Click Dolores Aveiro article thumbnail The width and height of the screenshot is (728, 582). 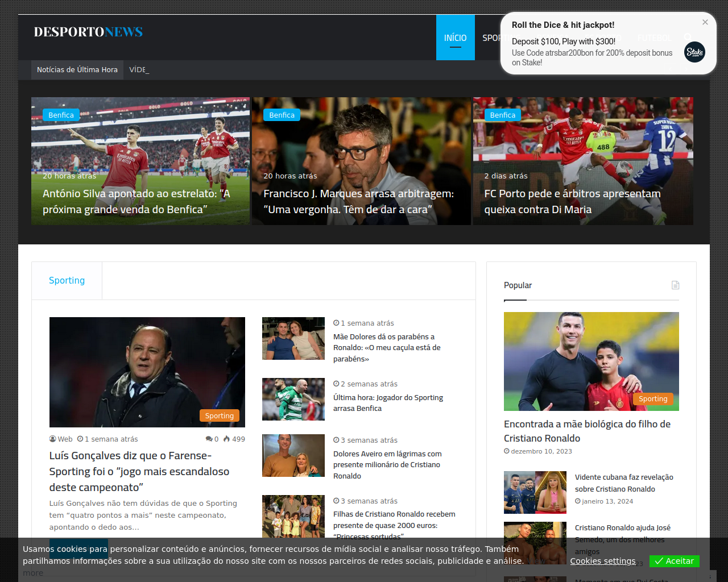tap(293, 456)
